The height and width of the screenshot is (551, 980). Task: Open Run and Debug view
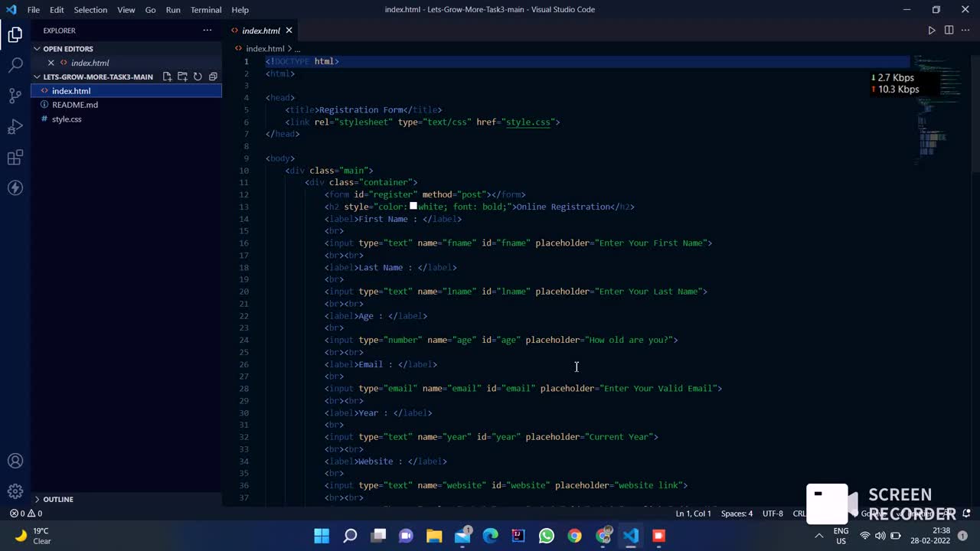[15, 126]
